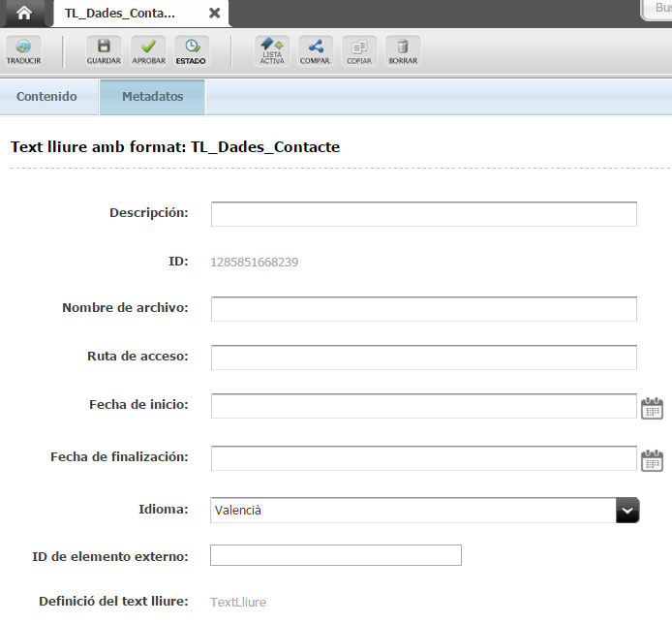Click the Idioma dropdown arrow button
The width and height of the screenshot is (672, 623).
pyautogui.click(x=627, y=511)
